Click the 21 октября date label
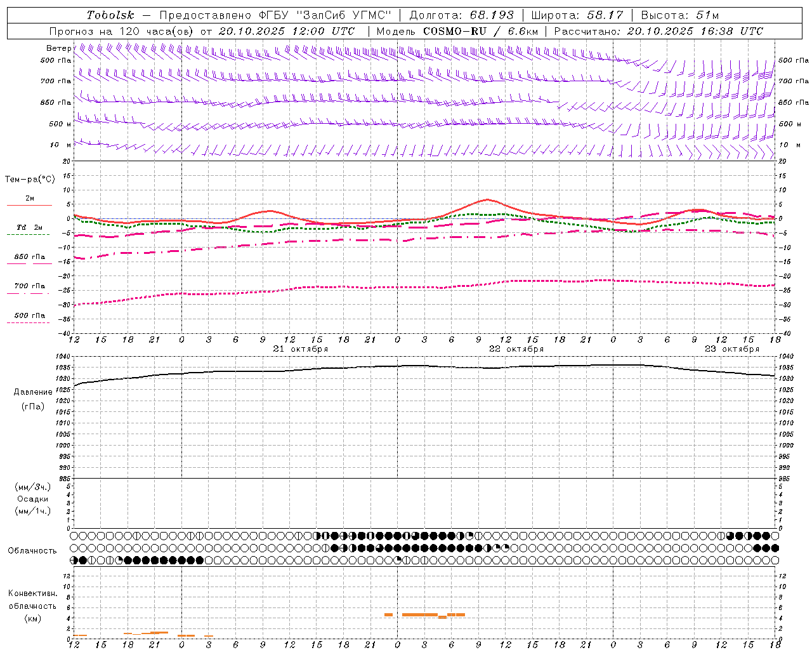Screen dimensions: 812x650 [301, 349]
